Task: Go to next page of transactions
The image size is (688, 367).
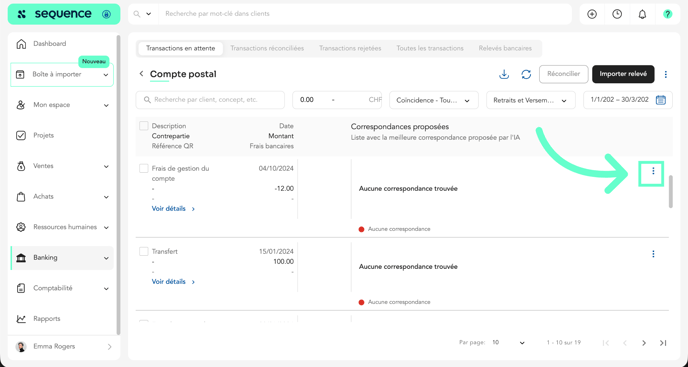Action: (644, 343)
